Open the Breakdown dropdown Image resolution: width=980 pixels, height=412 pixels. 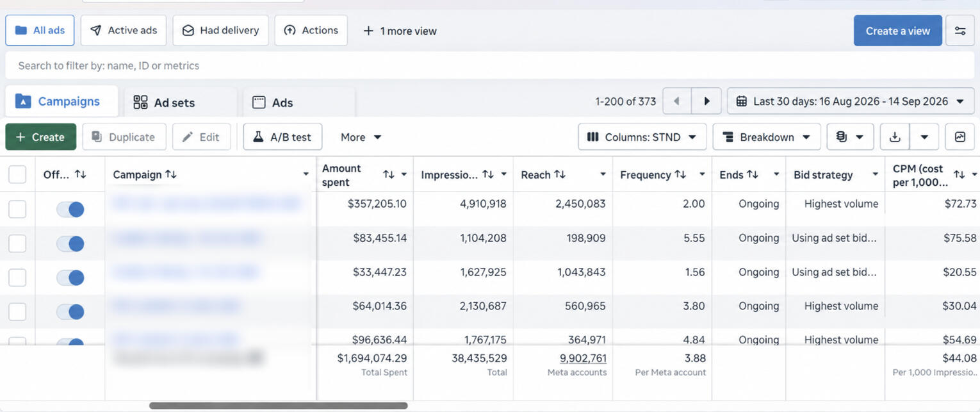[766, 137]
